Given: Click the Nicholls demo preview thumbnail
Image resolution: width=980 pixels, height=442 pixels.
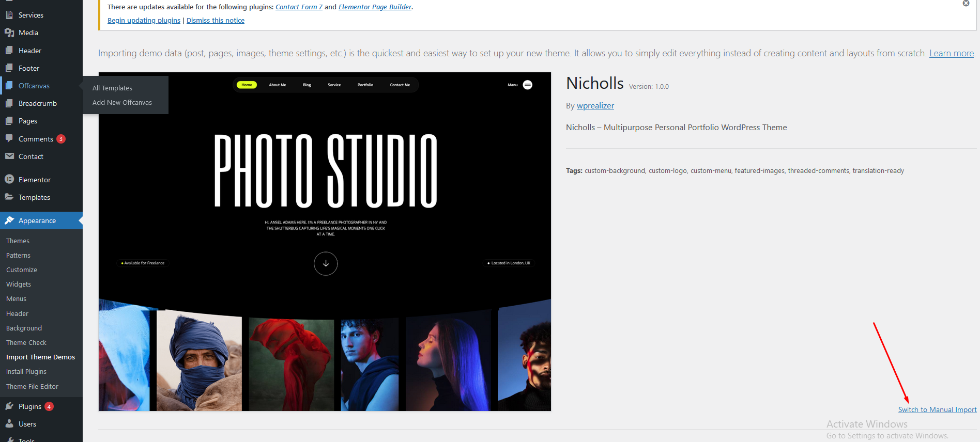Looking at the screenshot, I should [325, 242].
